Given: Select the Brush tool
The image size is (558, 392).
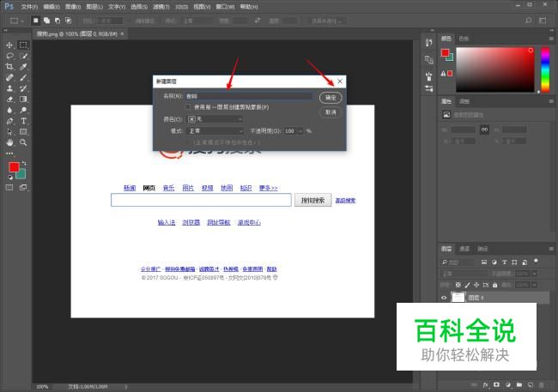Looking at the screenshot, I should (x=23, y=77).
